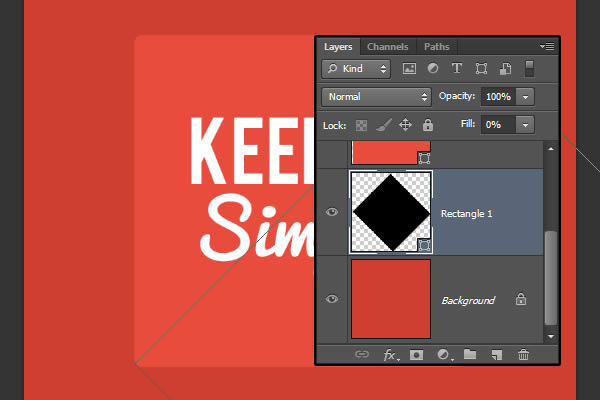Create a new layer
The width and height of the screenshot is (600, 400).
497,355
